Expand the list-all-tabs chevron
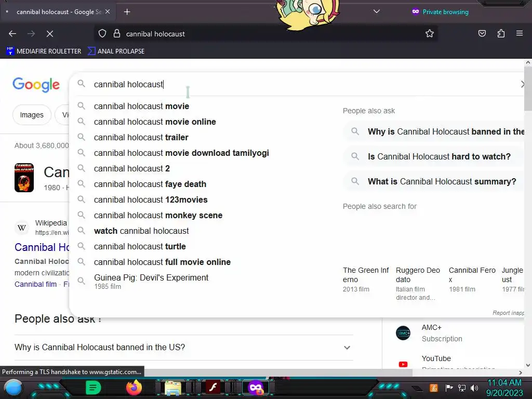532x399 pixels. [x=376, y=11]
